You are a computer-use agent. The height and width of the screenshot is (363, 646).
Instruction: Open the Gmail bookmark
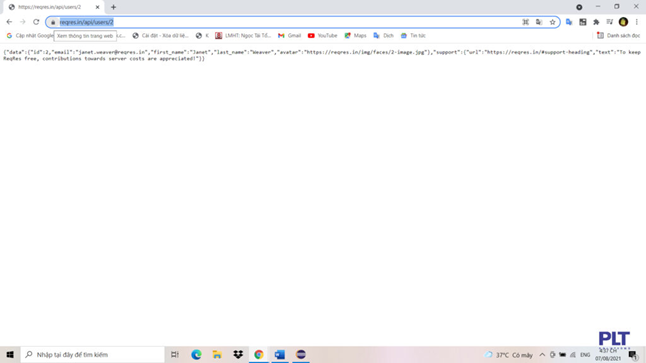tap(289, 36)
